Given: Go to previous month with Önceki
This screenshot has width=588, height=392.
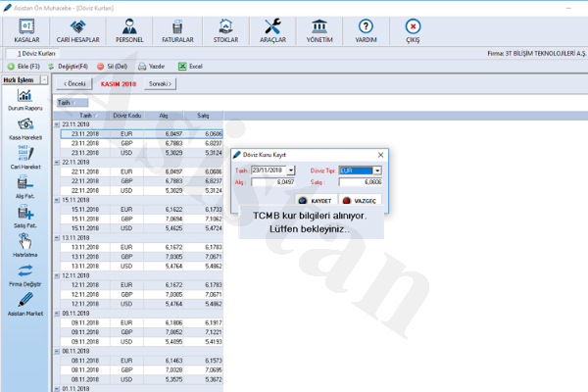Looking at the screenshot, I should (74, 83).
